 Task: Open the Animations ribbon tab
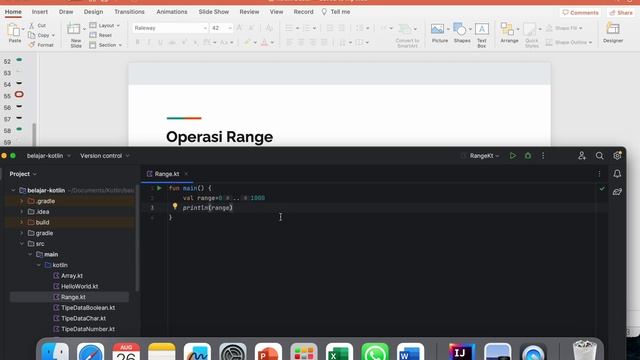coord(172,12)
